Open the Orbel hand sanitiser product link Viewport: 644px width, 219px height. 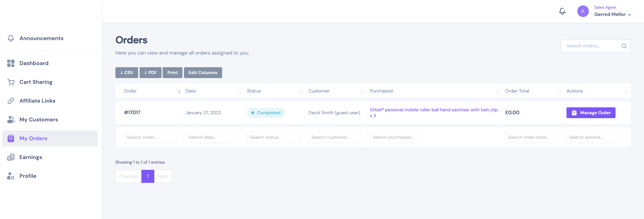434,113
